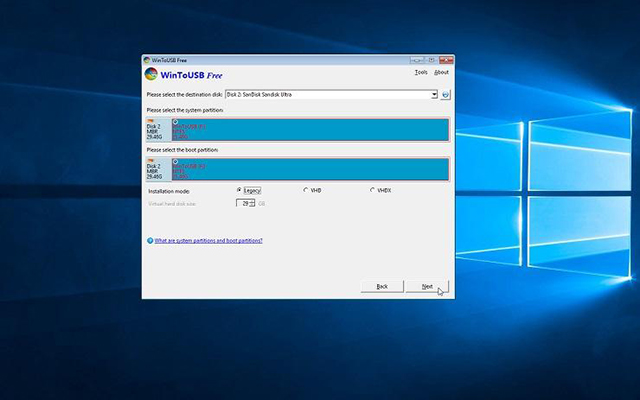Click the WinToUSB logo icon

[x=151, y=74]
